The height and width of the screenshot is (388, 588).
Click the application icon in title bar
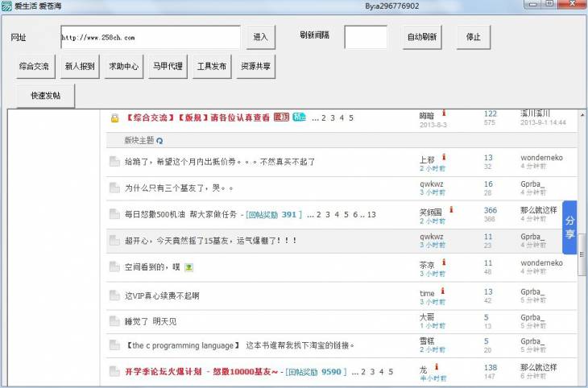click(x=6, y=6)
